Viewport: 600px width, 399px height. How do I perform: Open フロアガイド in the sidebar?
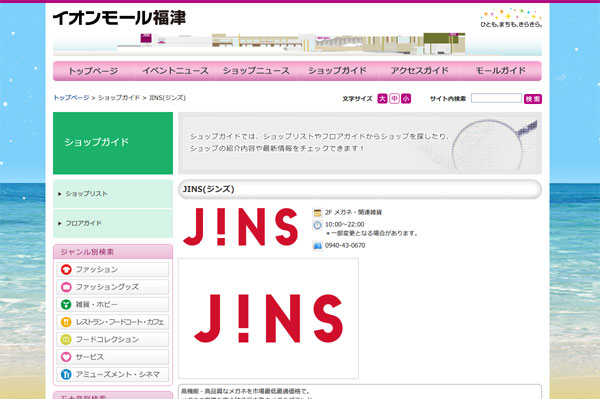(113, 223)
